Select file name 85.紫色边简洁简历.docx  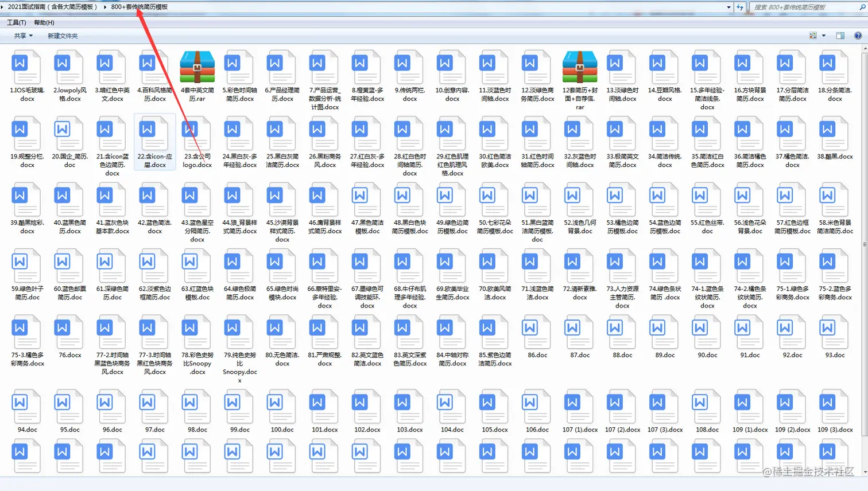(495, 359)
